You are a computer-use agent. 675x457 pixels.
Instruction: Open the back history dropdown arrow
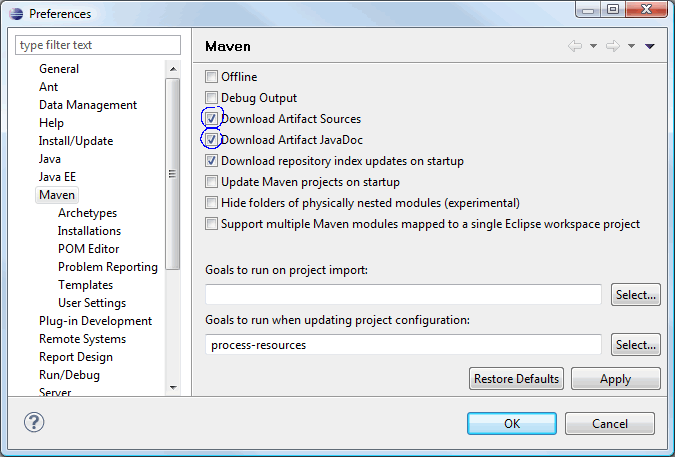(x=593, y=46)
